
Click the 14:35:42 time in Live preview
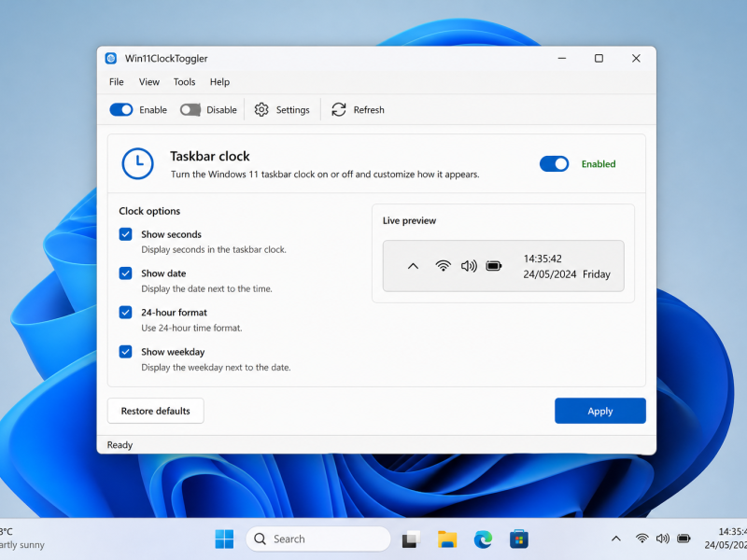(543, 259)
